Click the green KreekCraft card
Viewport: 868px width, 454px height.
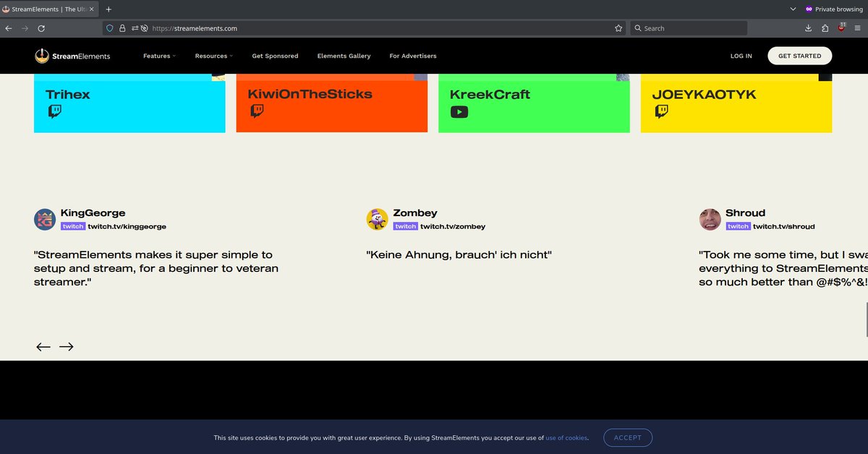coord(534,103)
